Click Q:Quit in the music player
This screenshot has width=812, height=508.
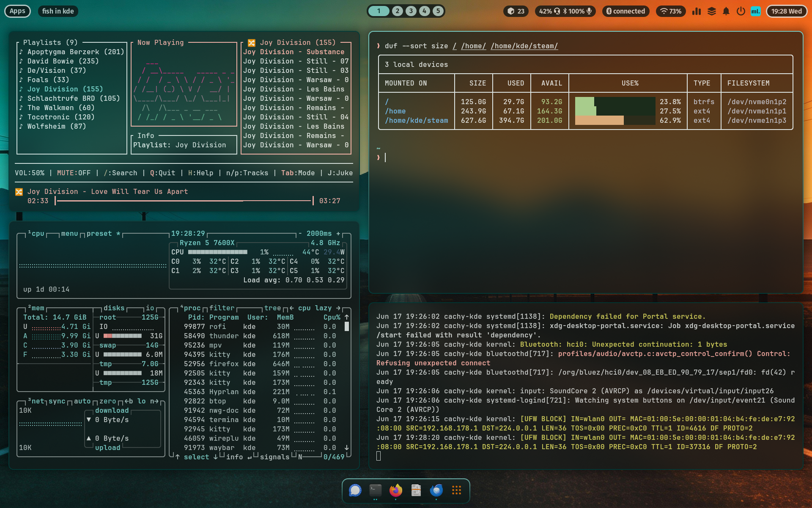[163, 173]
